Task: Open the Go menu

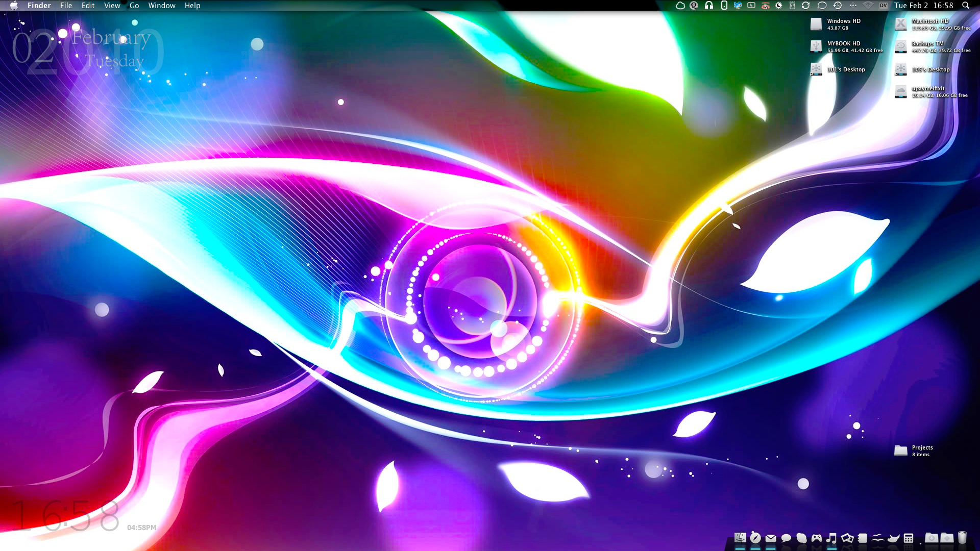Action: 134,6
